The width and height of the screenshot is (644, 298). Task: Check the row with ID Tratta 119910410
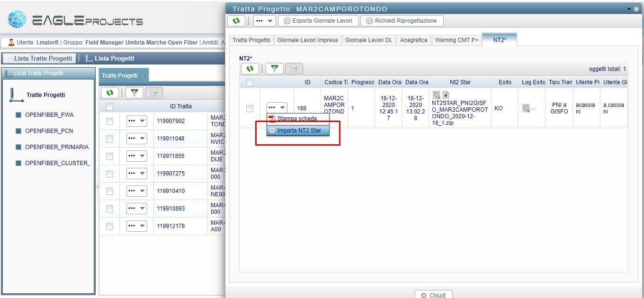(109, 191)
